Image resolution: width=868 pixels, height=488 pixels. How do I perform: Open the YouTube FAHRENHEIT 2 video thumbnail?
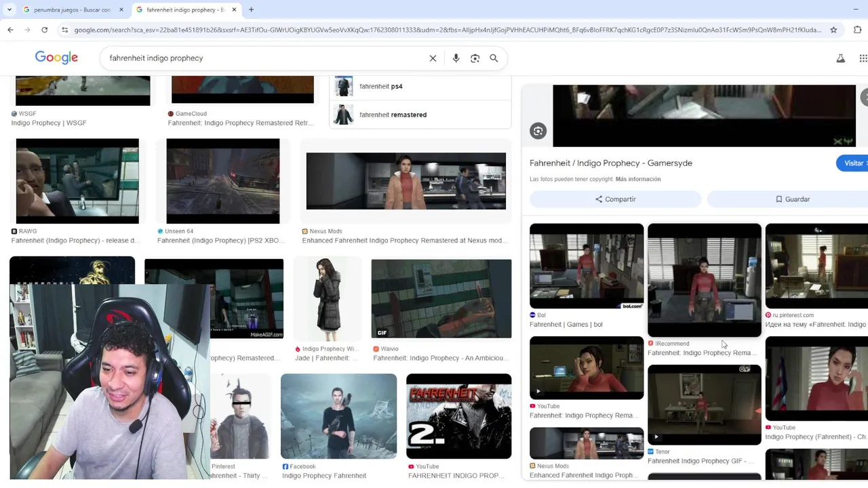458,416
